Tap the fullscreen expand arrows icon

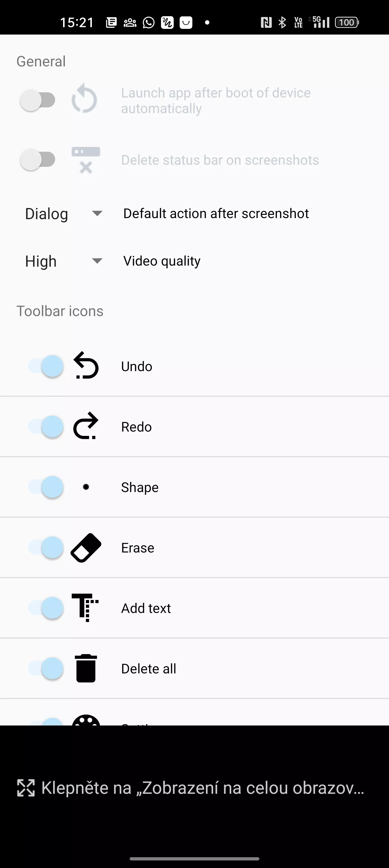26,788
